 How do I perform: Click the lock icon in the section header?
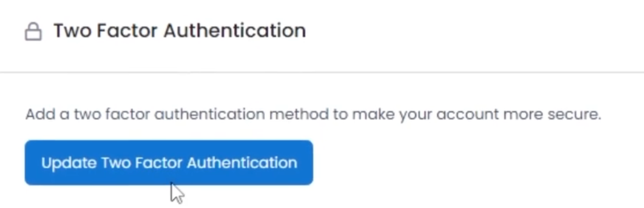pos(33,32)
